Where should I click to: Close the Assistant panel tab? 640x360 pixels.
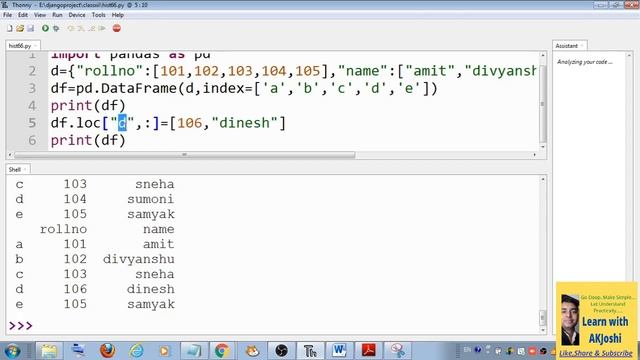[x=582, y=46]
